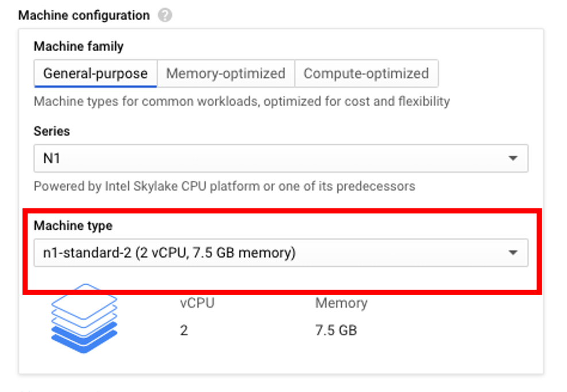
Task: Click the help icon beside Machine configuration
Action: click(x=165, y=15)
